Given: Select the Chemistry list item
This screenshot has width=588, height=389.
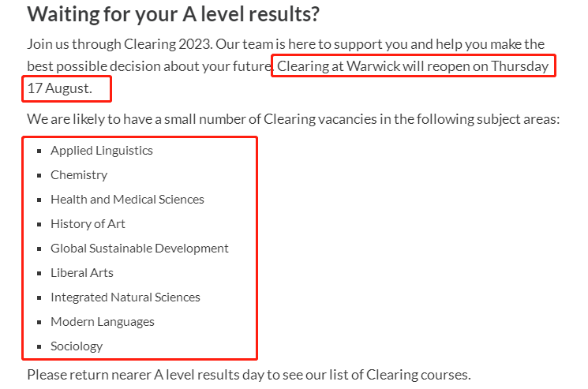Looking at the screenshot, I should click(x=79, y=175).
